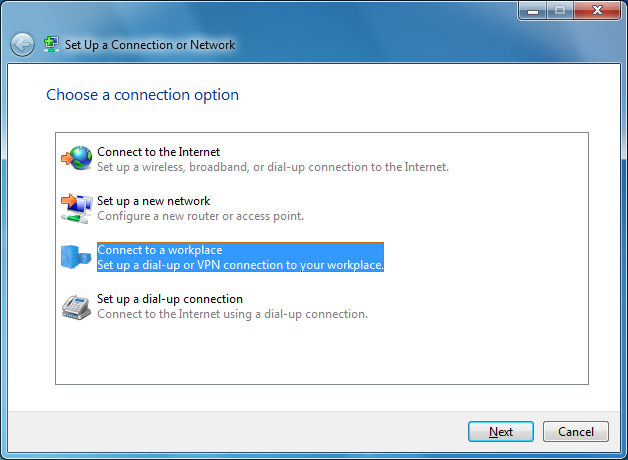This screenshot has width=628, height=460.
Task: Click the globe icon for Connect to the Internet
Action: point(76,159)
